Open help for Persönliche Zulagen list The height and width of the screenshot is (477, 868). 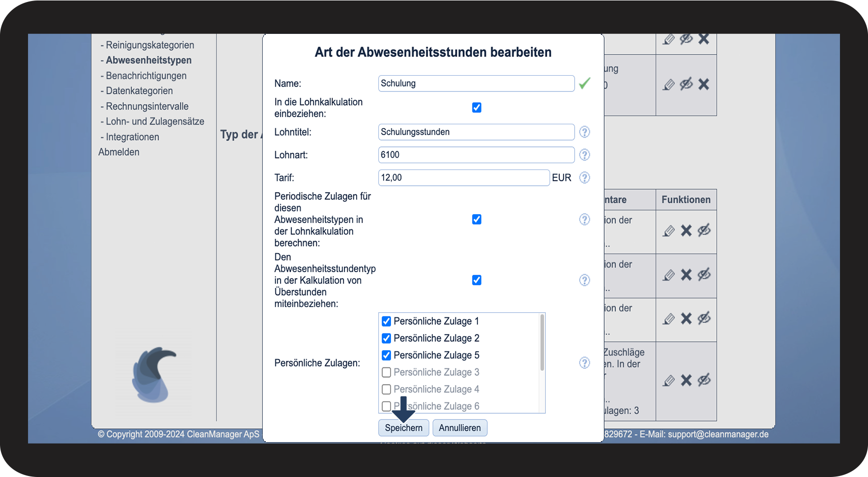click(x=584, y=363)
